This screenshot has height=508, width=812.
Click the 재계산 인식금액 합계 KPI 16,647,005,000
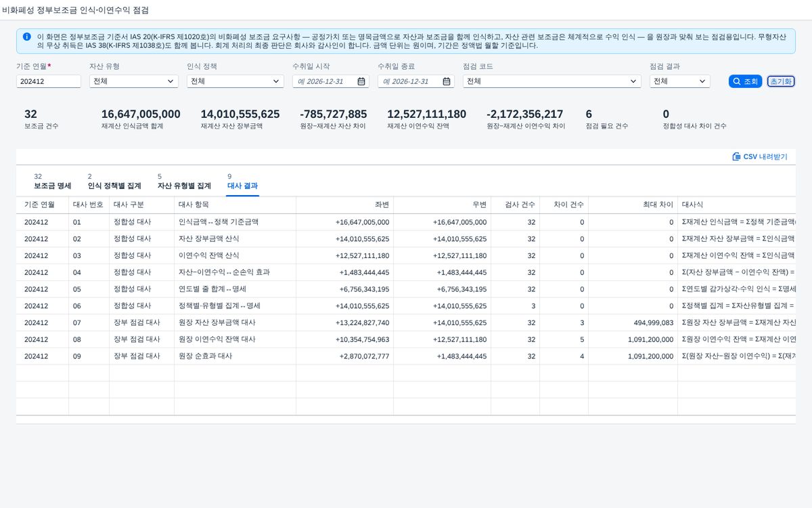pos(141,114)
